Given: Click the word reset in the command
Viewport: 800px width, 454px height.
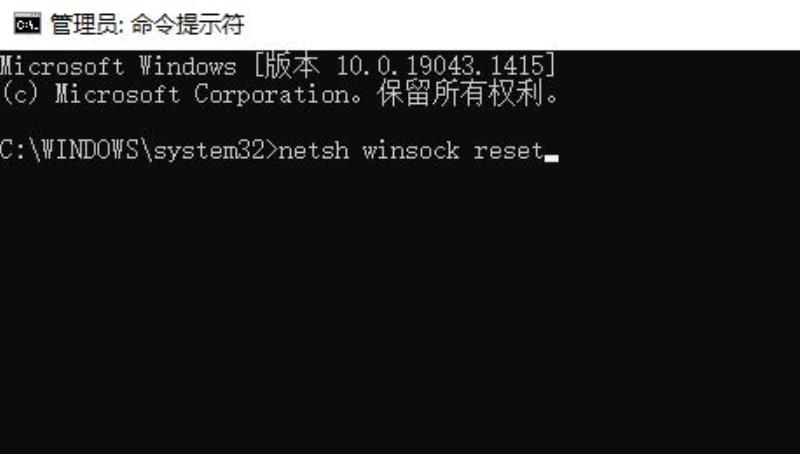Looking at the screenshot, I should [509, 151].
